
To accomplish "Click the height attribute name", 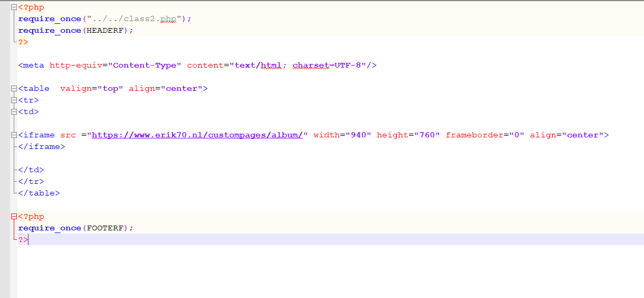I will [x=393, y=135].
